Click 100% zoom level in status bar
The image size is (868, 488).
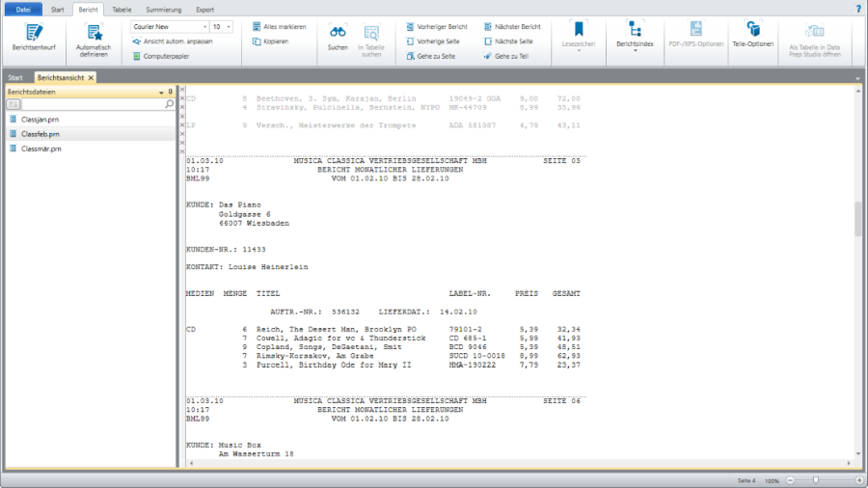point(772,481)
